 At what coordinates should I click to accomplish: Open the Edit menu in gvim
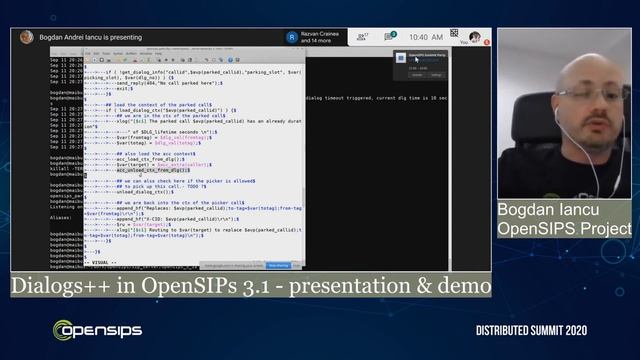tap(96, 53)
